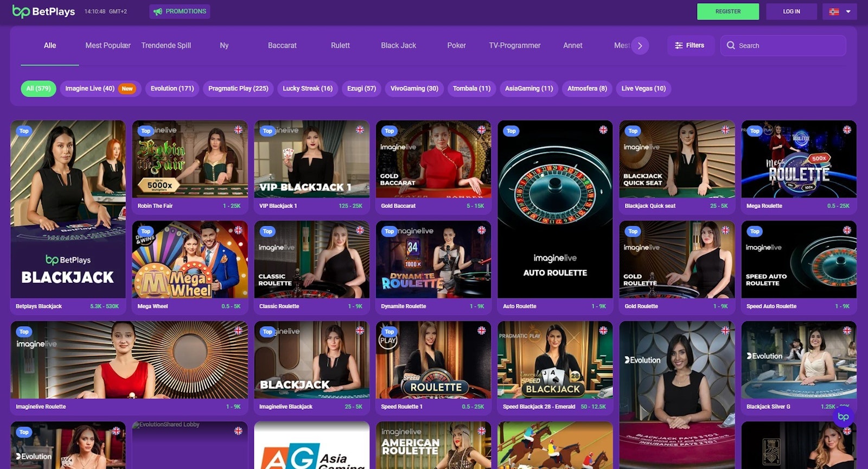Viewport: 868px width, 469px height.
Task: Open the language flag dropdown
Action: click(x=839, y=11)
